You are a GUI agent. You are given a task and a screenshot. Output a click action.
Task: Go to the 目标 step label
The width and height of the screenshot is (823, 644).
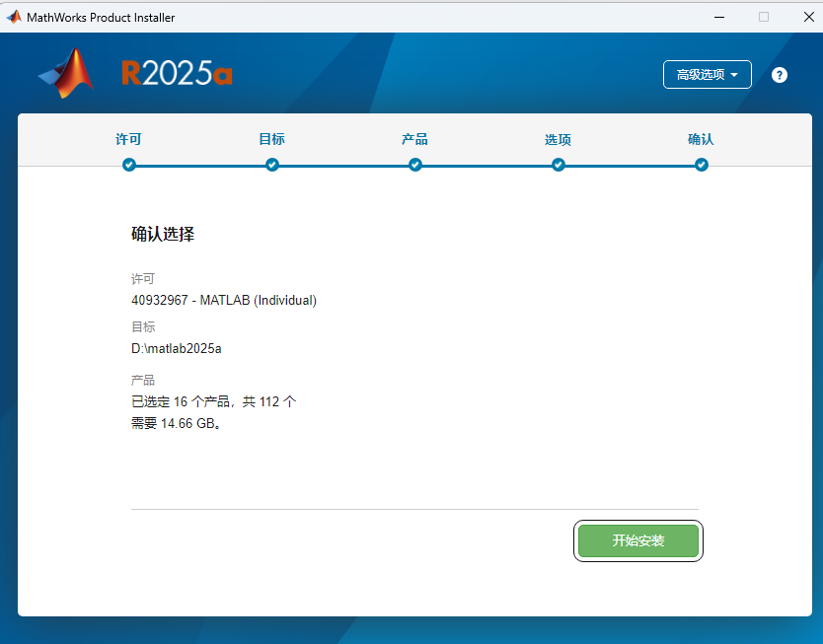(272, 139)
